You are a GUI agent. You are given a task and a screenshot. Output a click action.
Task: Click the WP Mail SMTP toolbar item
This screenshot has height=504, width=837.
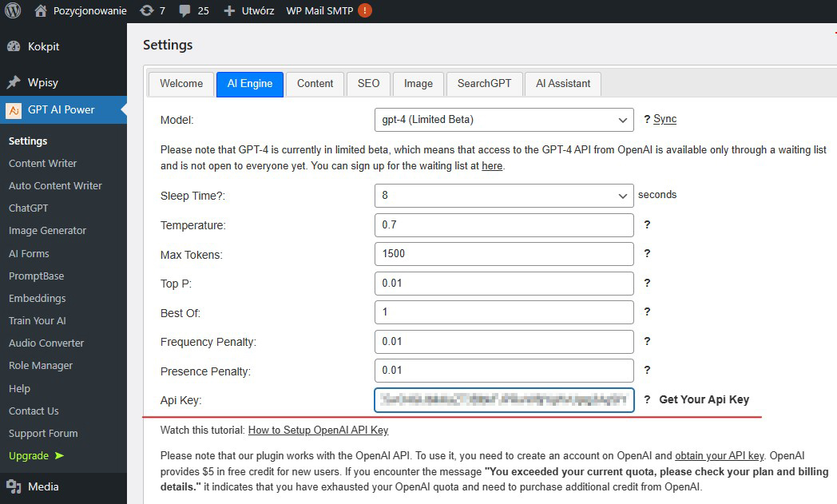point(319,10)
